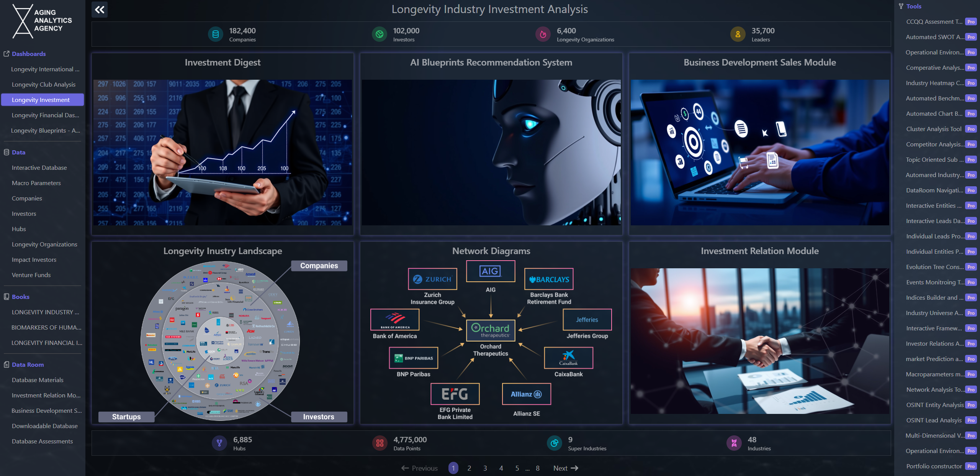This screenshot has width=980, height=476.
Task: Open Longevity Club Analysis dashboard
Action: pos(43,85)
